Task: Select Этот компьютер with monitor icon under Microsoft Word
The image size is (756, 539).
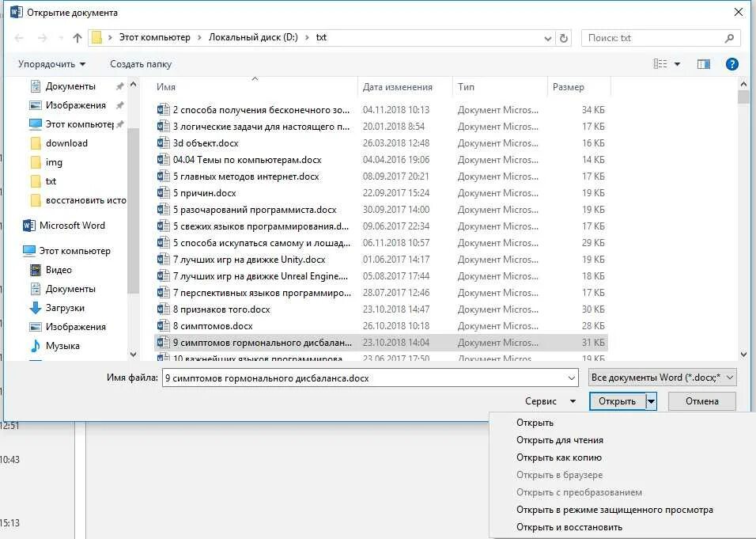Action: pyautogui.click(x=75, y=250)
